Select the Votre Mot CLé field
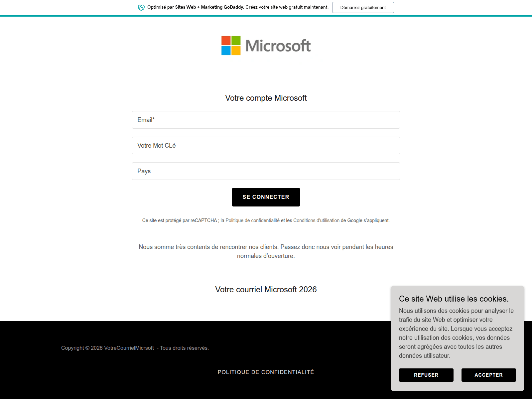The width and height of the screenshot is (532, 399). [266, 145]
